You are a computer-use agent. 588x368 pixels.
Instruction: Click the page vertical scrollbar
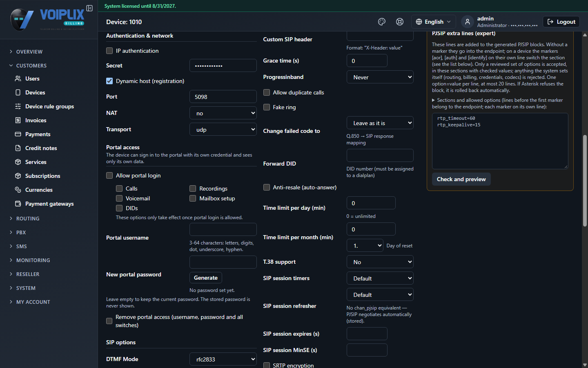coord(585,180)
